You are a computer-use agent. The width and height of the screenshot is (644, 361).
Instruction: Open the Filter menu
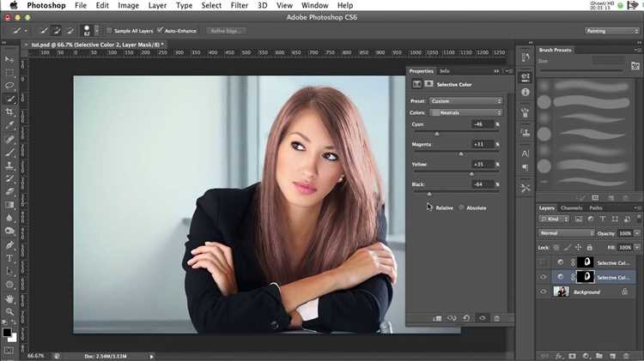pyautogui.click(x=239, y=5)
